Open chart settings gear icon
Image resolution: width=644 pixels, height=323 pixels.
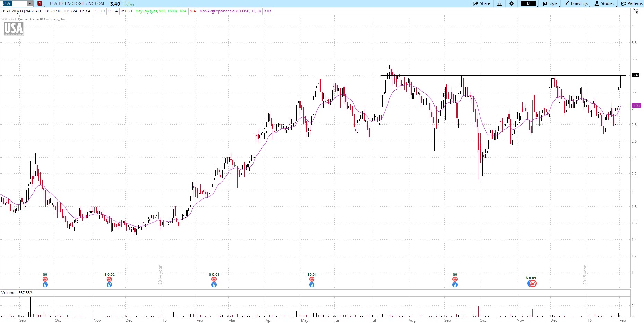pos(512,3)
